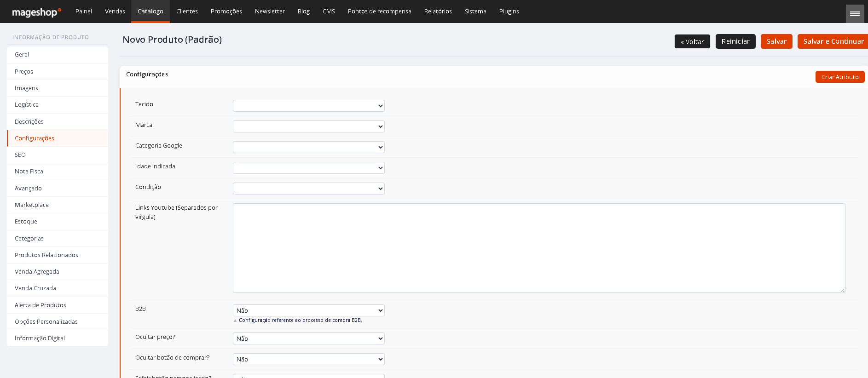Open the Catálogo menu

pyautogui.click(x=150, y=11)
